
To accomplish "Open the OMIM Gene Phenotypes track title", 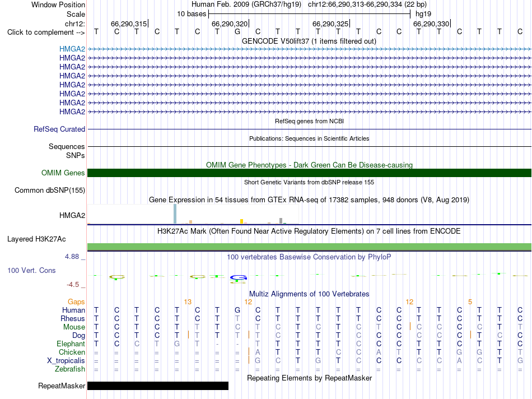I will (309, 165).
